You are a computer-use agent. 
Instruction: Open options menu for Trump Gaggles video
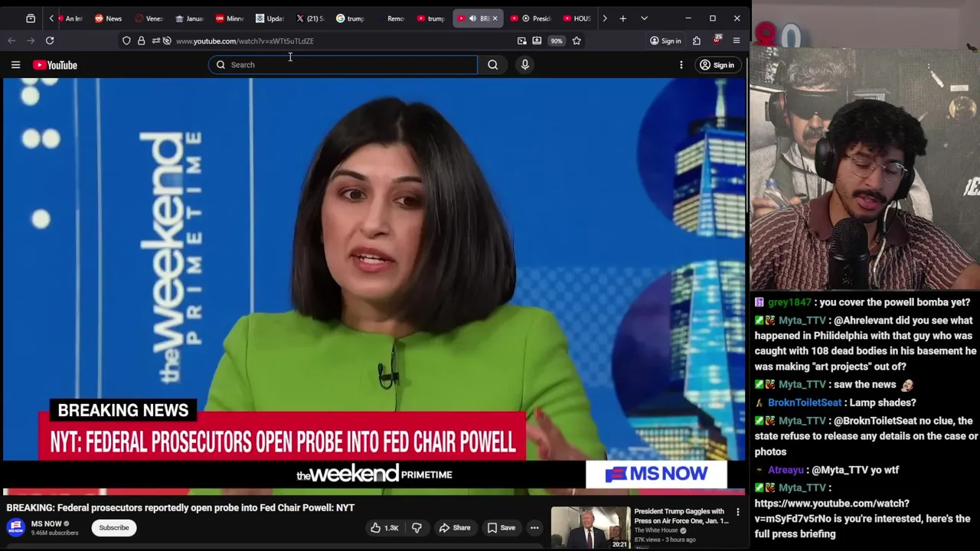[x=738, y=512]
